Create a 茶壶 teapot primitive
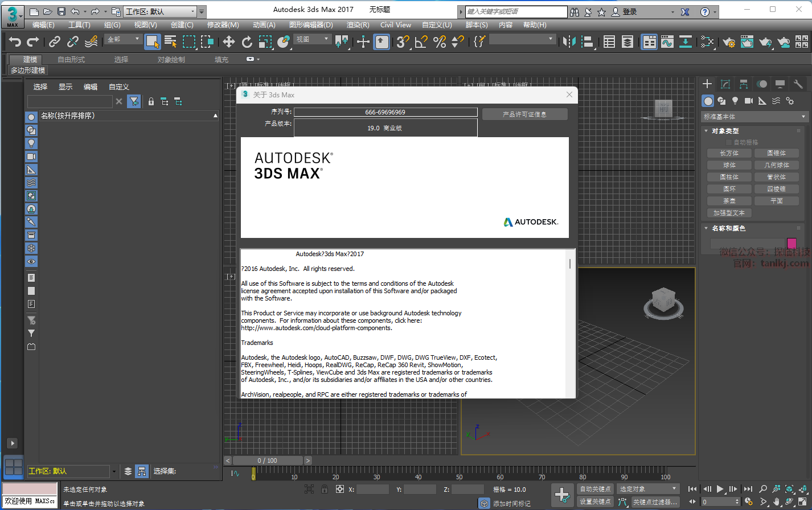 pyautogui.click(x=729, y=201)
